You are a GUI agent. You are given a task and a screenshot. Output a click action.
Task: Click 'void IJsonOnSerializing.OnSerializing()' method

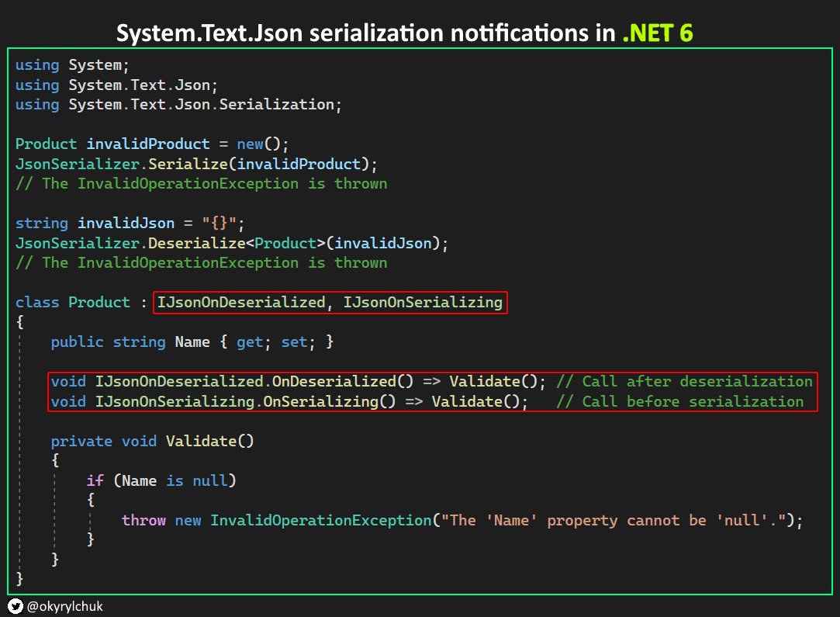coord(223,402)
